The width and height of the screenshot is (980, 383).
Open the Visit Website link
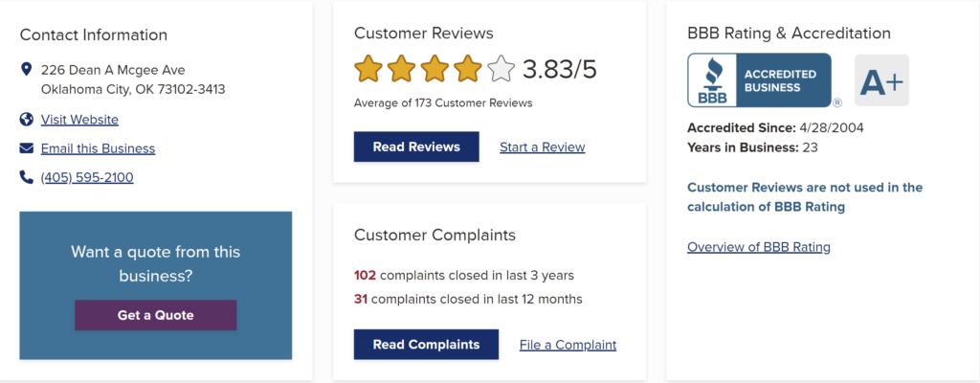click(x=79, y=120)
